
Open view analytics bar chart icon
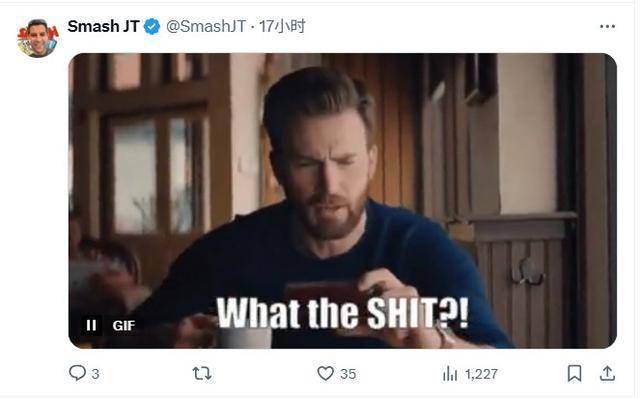point(450,373)
